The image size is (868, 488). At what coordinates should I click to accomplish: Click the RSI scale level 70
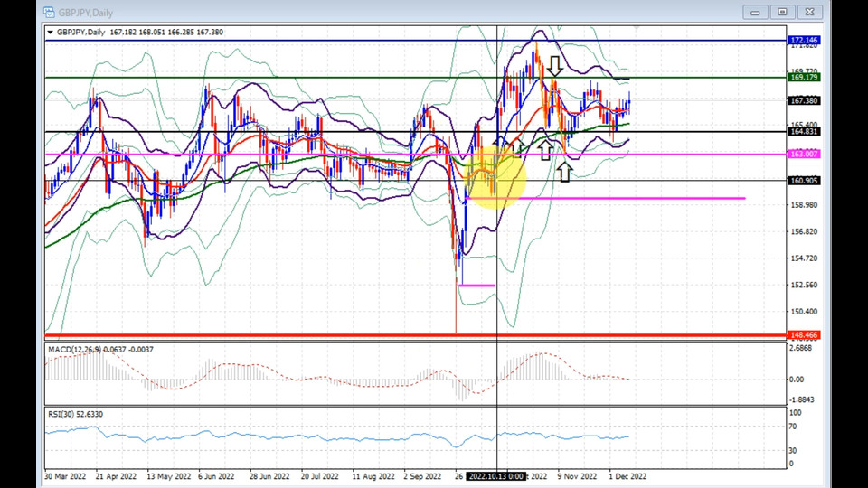click(x=793, y=427)
